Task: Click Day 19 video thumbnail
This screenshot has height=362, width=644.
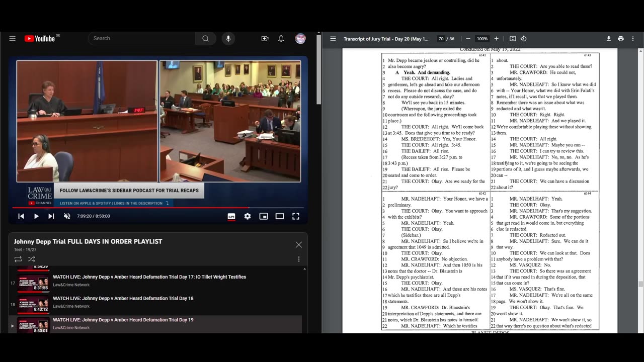Action: [34, 325]
